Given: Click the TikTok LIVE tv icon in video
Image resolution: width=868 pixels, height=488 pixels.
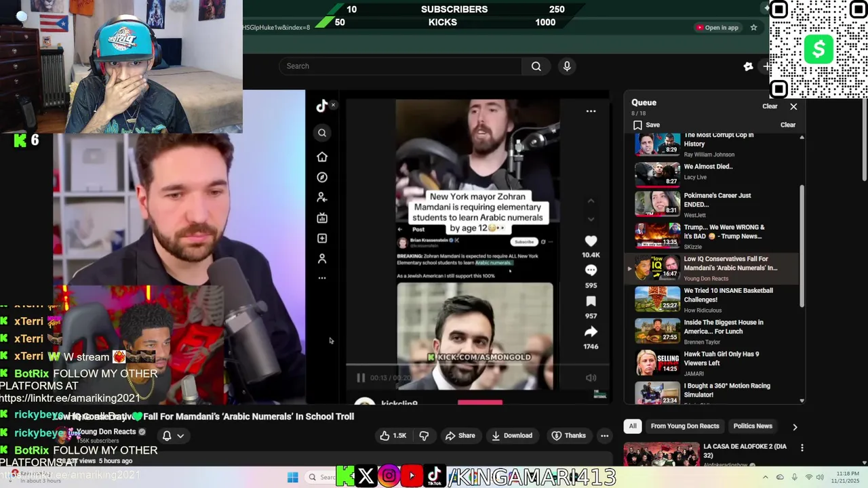Looking at the screenshot, I should [x=322, y=218].
